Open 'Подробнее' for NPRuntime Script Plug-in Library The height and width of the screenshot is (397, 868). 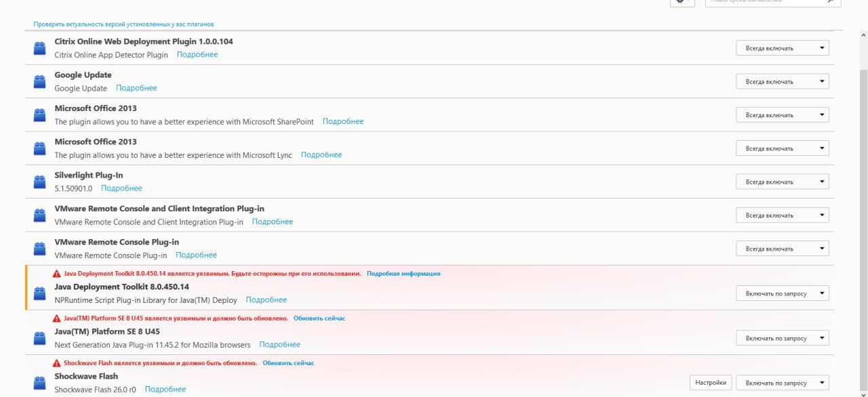[x=267, y=300]
